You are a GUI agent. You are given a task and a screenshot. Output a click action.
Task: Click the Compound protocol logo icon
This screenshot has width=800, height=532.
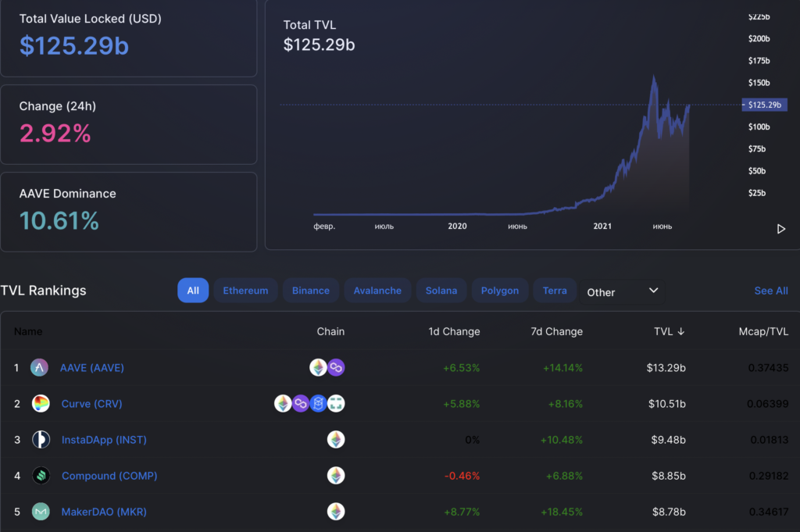39,476
